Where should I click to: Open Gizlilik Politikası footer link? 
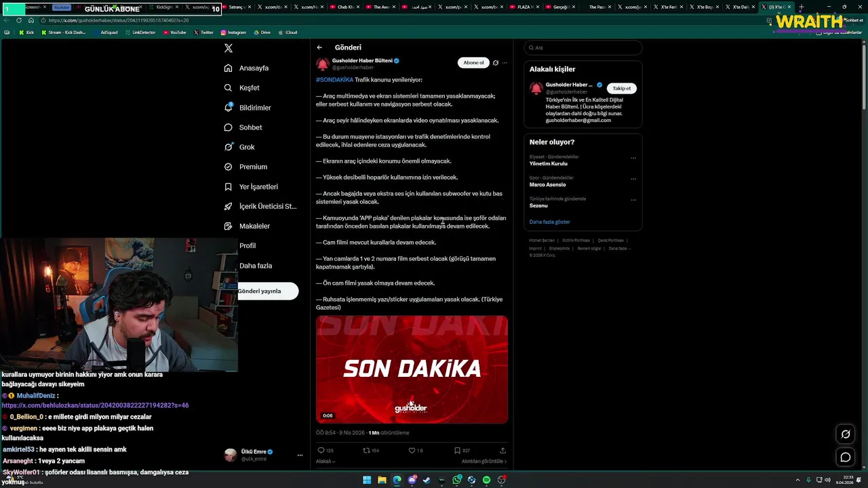[x=576, y=241]
